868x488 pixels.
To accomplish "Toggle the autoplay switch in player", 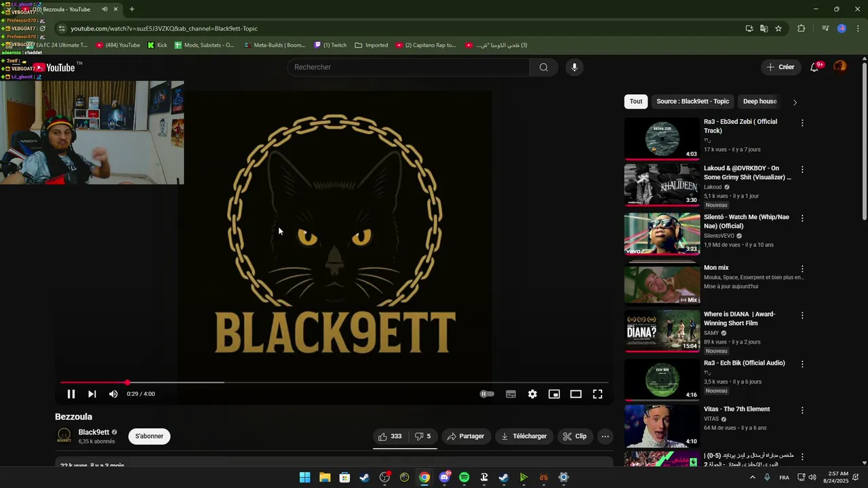I will (487, 394).
